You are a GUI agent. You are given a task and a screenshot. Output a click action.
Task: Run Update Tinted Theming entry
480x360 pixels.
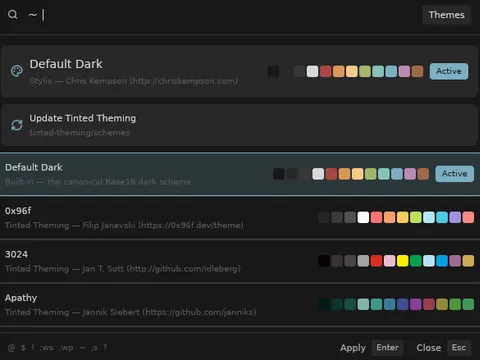pos(239,125)
